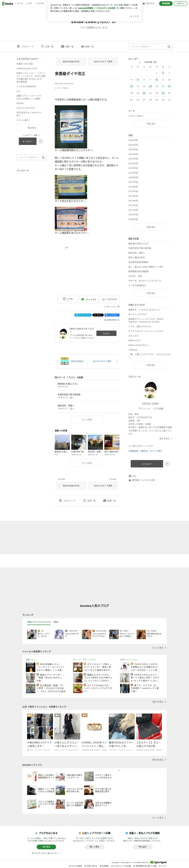Click the left sidebar search magnifier icon
Screen dimensions: 189x868
pos(43,157)
